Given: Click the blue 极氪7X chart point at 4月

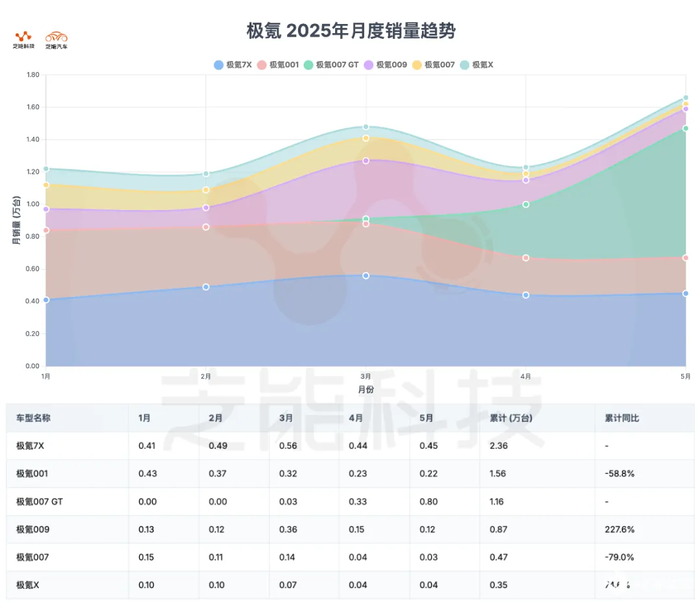Looking at the screenshot, I should [x=526, y=295].
